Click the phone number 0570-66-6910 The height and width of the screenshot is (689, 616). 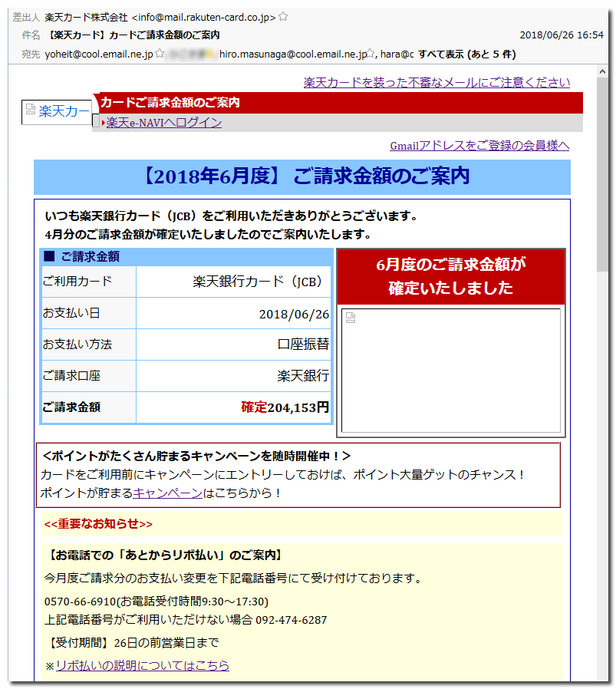tap(80, 602)
